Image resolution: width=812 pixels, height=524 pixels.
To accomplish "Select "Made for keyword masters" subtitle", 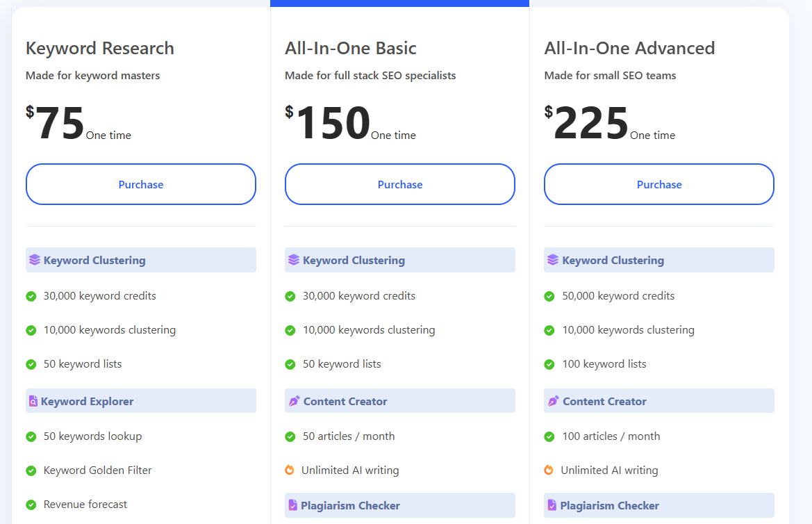I will pyautogui.click(x=92, y=76).
